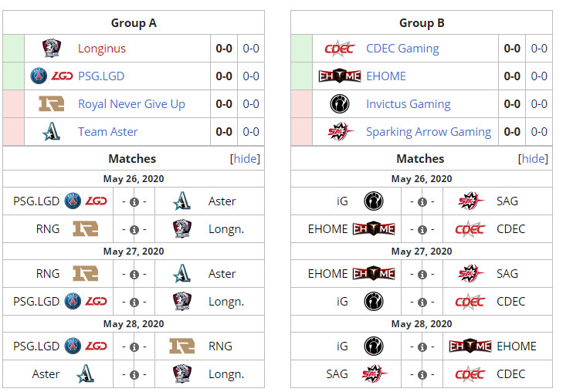Open the PSG.LGD team page link
573x392 pixels.
click(x=101, y=76)
